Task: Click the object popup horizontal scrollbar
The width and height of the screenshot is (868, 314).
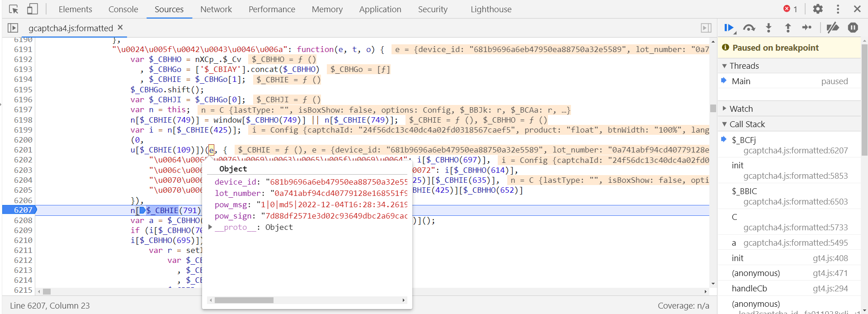Action: (x=244, y=300)
